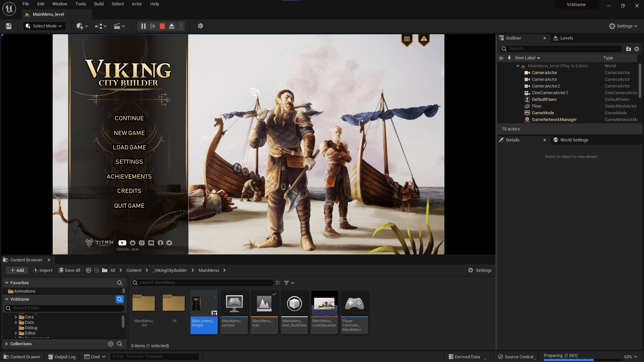The height and width of the screenshot is (362, 644).
Task: Click the Twitter icon in game menu
Action: 169,243
